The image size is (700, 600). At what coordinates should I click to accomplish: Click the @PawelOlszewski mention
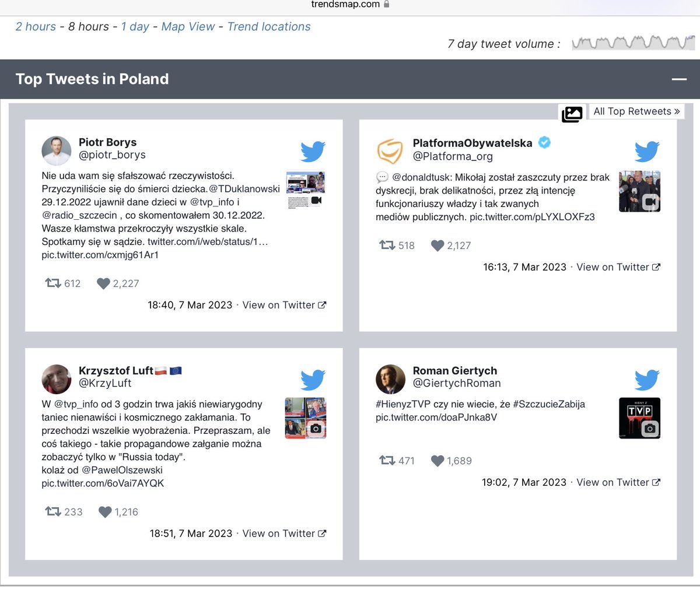tap(122, 470)
